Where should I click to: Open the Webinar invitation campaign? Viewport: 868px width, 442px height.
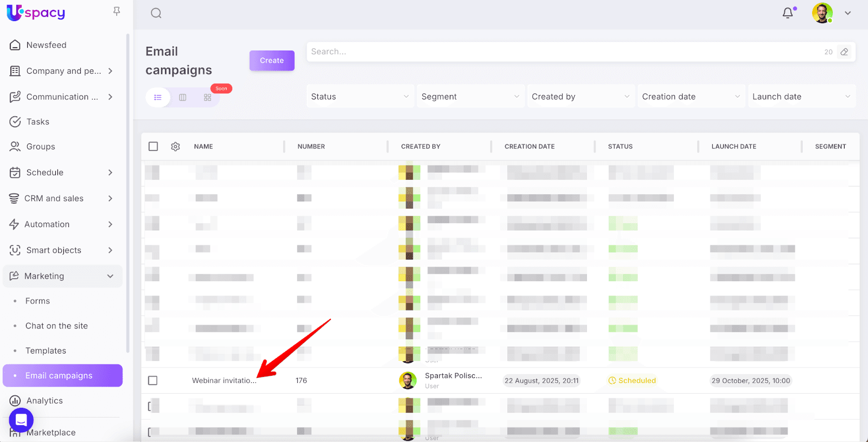click(x=224, y=381)
